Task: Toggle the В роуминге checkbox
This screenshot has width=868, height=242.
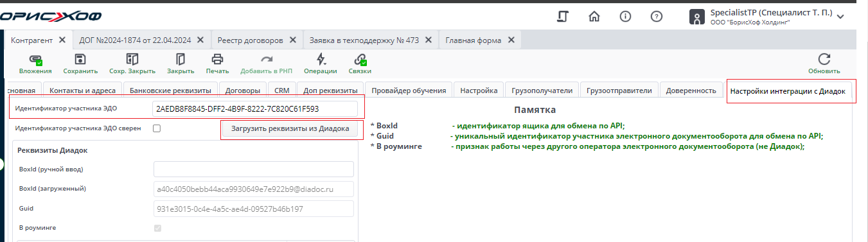Action: 157,228
